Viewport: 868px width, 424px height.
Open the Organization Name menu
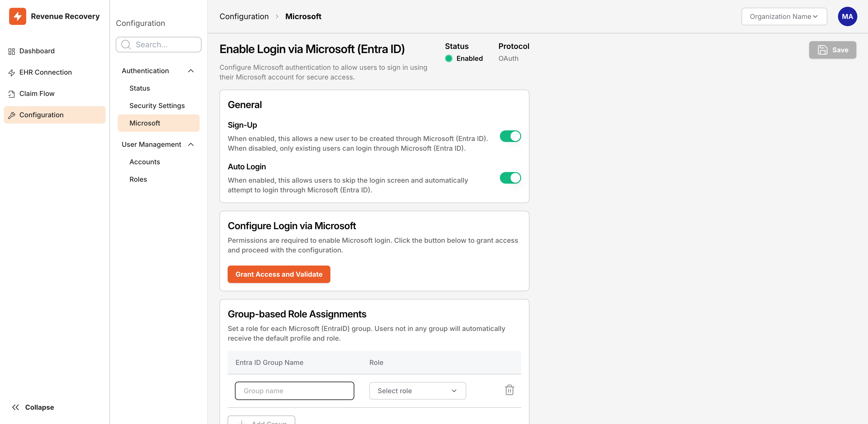pos(784,16)
